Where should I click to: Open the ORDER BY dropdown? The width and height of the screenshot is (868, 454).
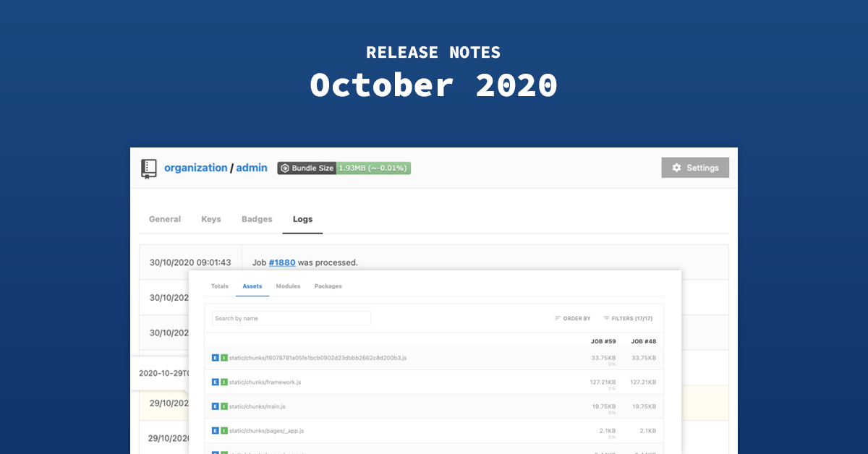tap(574, 318)
